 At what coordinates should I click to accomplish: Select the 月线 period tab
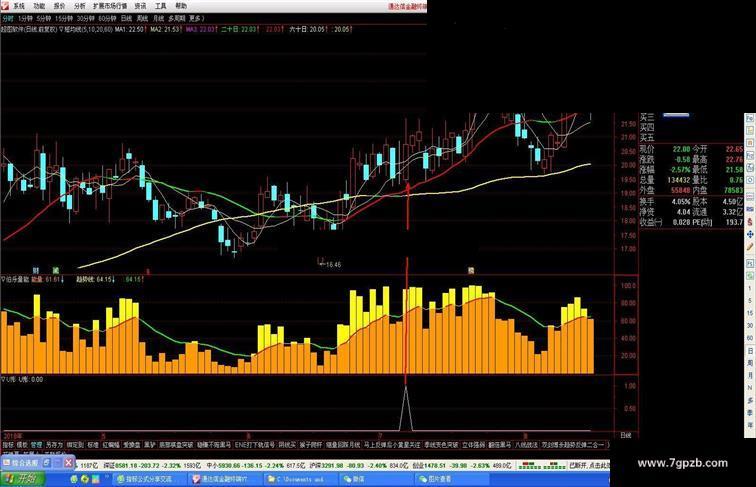pos(158,18)
